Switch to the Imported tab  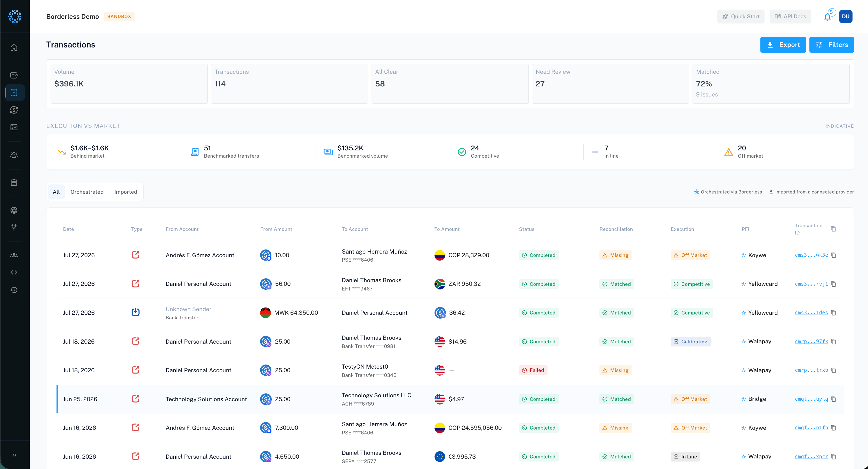click(126, 192)
